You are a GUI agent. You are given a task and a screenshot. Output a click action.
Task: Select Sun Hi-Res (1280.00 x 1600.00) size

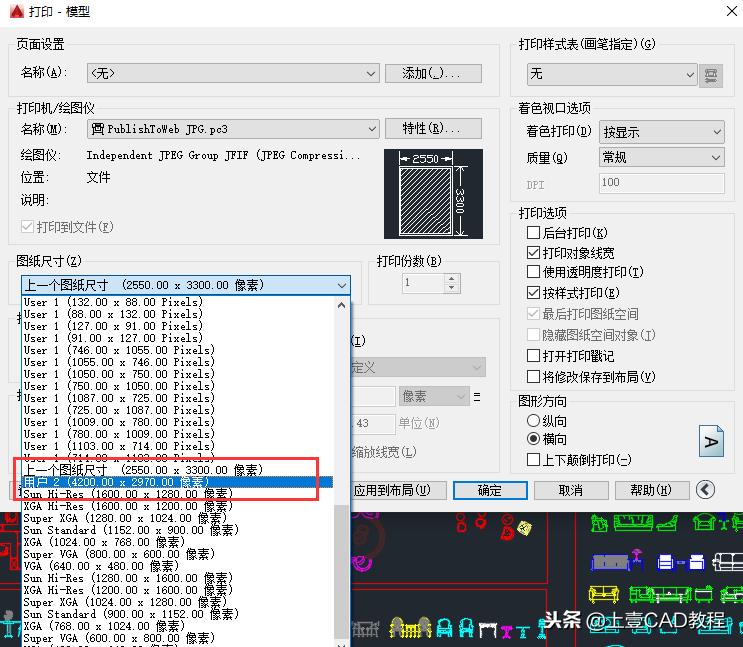tap(178, 578)
